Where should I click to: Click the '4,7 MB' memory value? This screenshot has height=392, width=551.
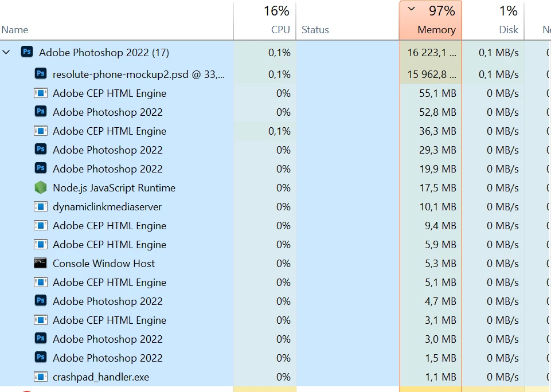tap(440, 301)
